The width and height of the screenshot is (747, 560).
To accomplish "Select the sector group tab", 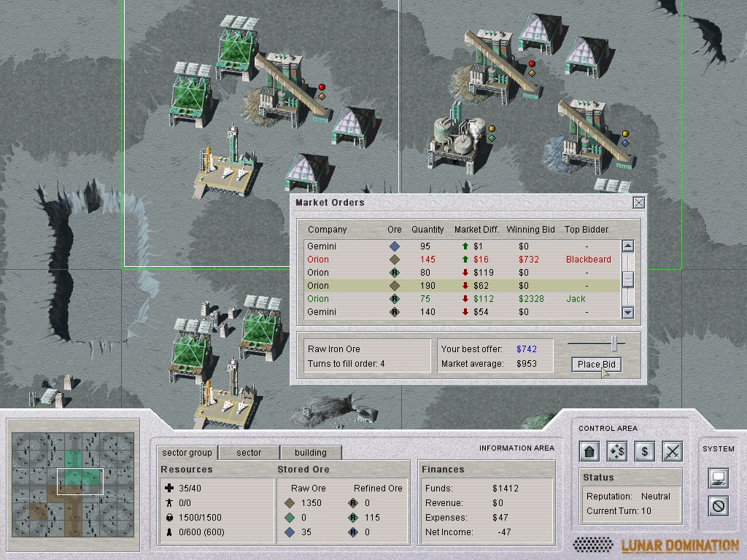I will [x=187, y=453].
